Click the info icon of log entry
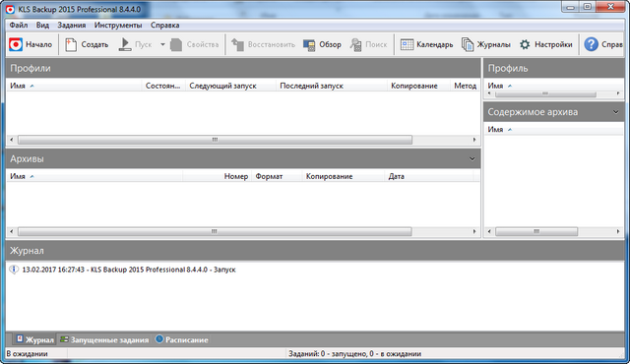 click(14, 270)
